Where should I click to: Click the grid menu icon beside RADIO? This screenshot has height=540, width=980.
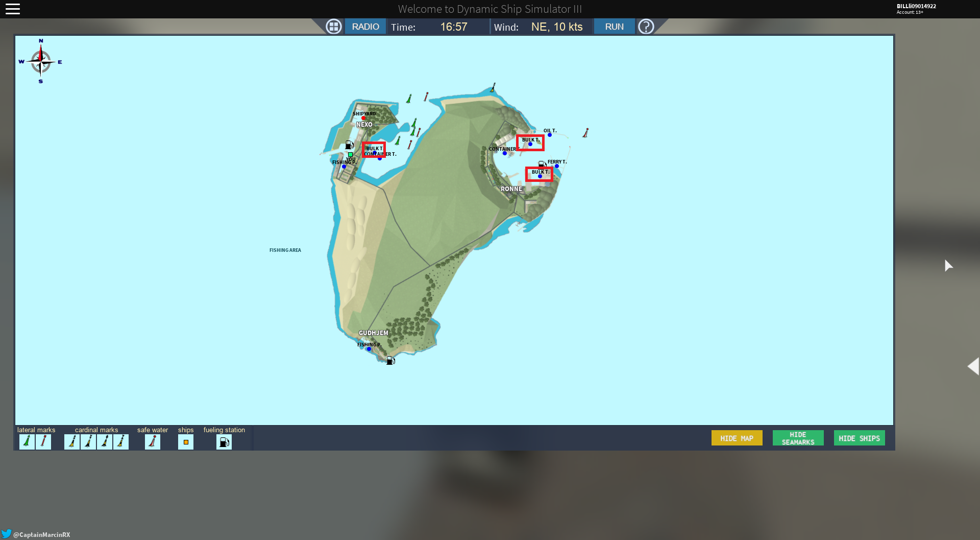point(334,27)
